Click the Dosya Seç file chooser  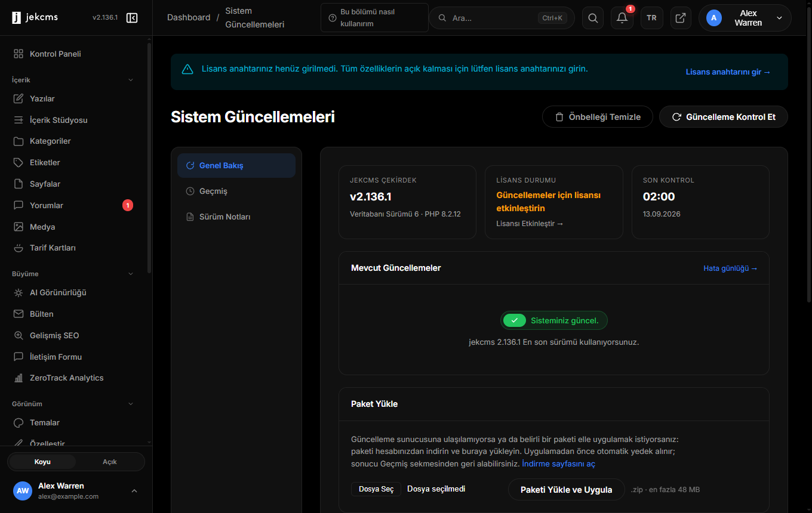click(x=376, y=489)
